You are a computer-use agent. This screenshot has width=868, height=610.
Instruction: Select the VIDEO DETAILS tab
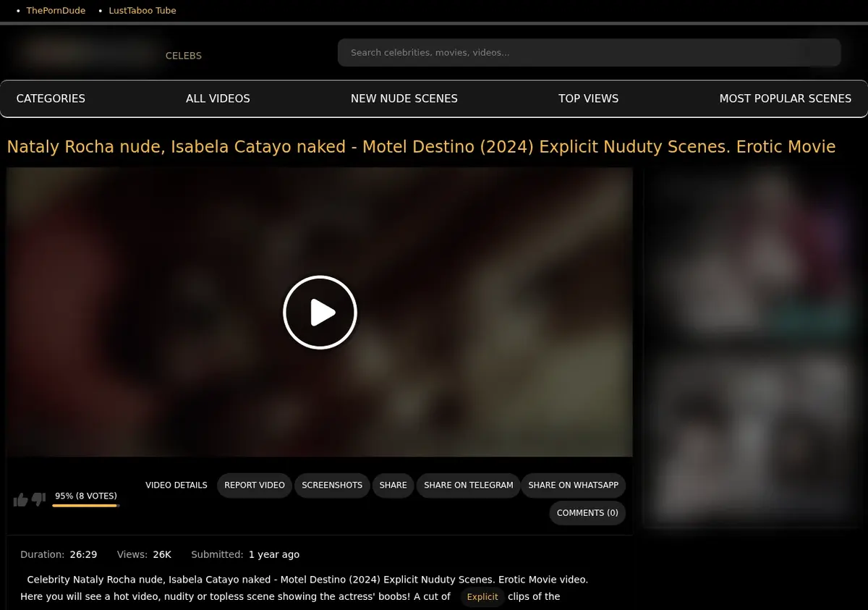tap(176, 486)
